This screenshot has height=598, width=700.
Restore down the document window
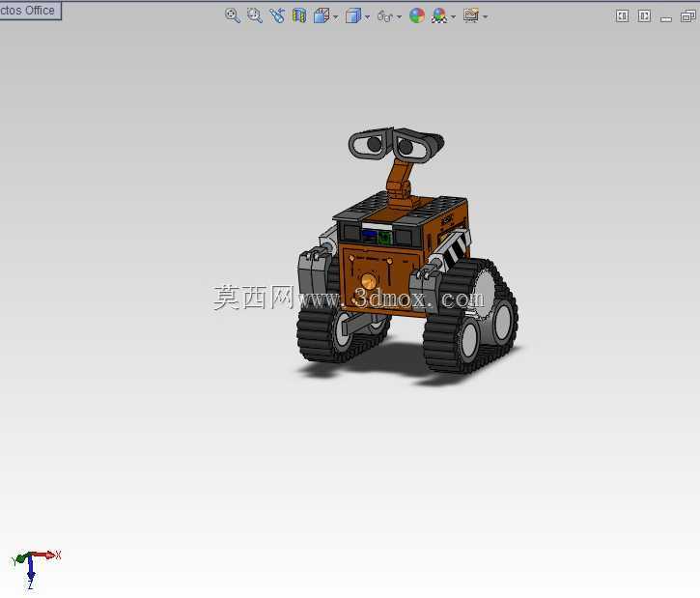pos(687,16)
